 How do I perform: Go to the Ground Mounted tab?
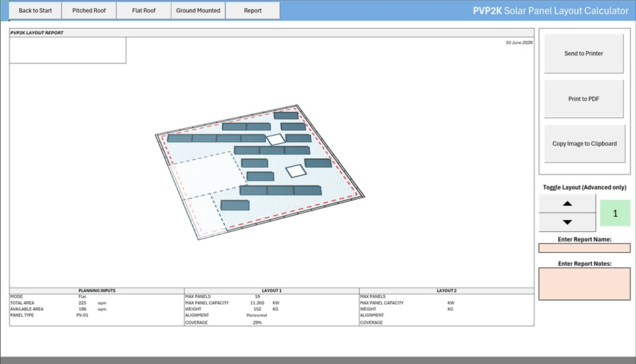coord(198,10)
